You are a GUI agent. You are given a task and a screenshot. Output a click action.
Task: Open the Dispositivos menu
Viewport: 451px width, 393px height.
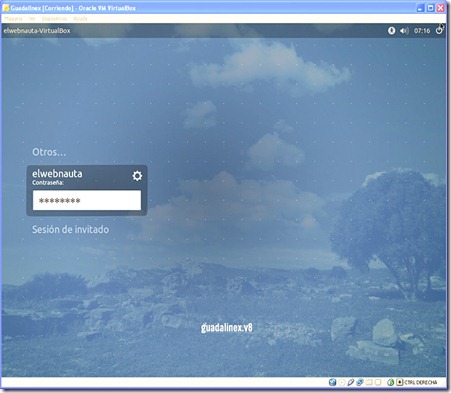point(54,19)
